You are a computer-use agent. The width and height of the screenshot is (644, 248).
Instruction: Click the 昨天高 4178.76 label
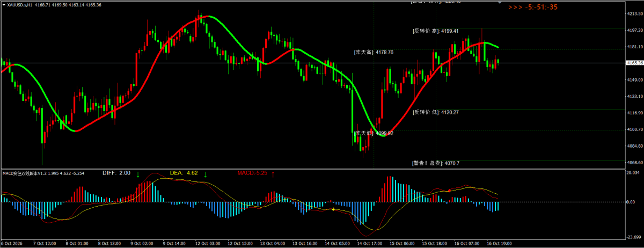374,53
